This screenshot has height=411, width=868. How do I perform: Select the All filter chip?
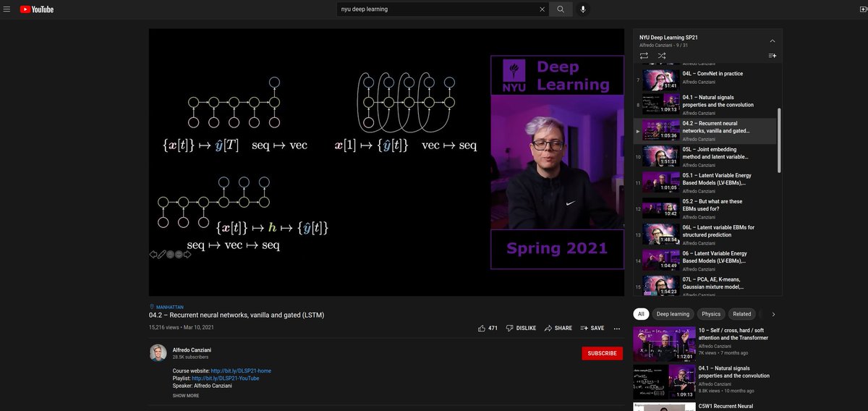(641, 314)
